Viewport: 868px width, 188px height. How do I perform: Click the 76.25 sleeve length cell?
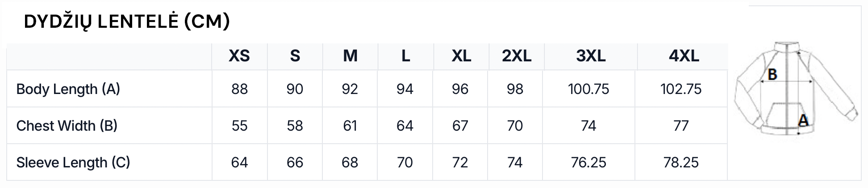[588, 162]
